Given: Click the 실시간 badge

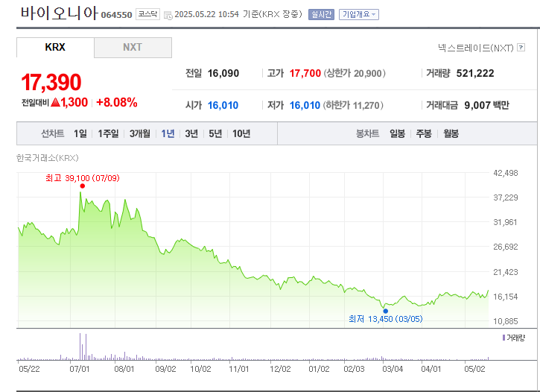Looking at the screenshot, I should [x=321, y=14].
